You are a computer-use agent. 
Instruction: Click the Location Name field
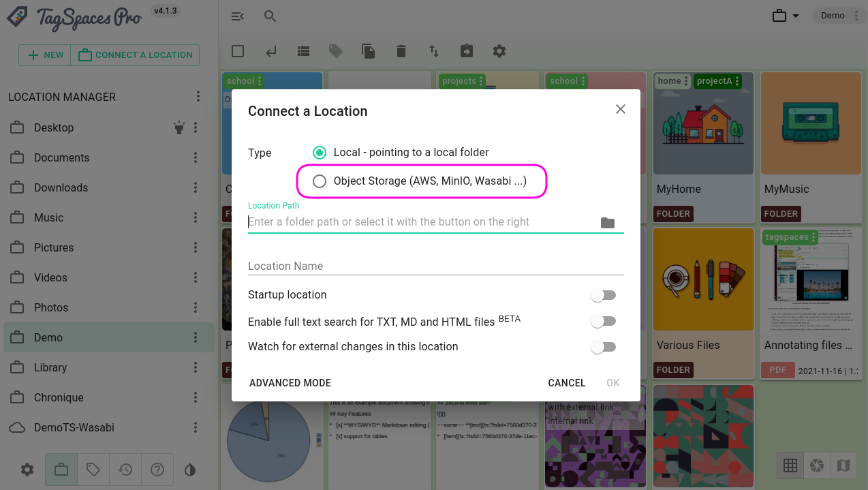pyautogui.click(x=436, y=266)
